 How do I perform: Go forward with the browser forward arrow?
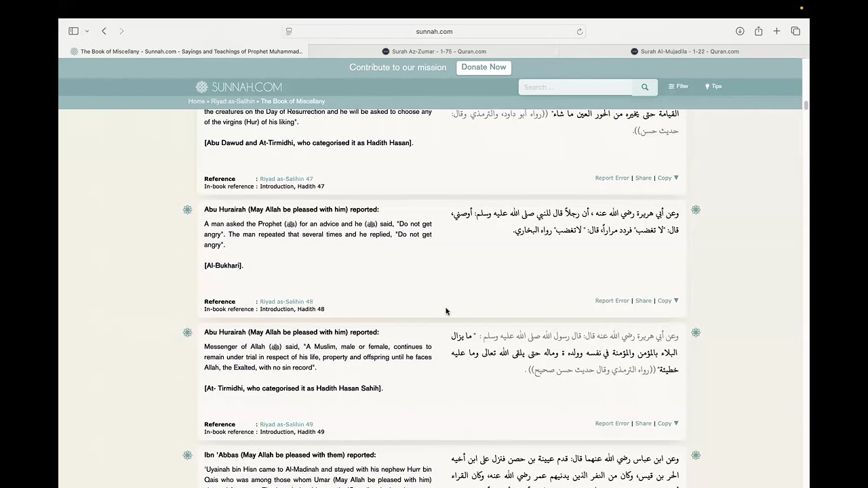click(121, 31)
